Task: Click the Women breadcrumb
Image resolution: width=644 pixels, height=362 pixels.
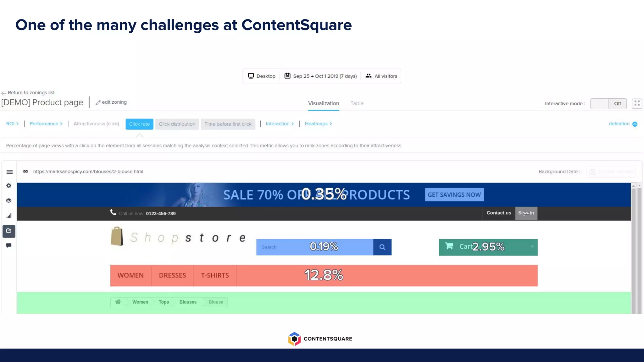Action: point(140,302)
